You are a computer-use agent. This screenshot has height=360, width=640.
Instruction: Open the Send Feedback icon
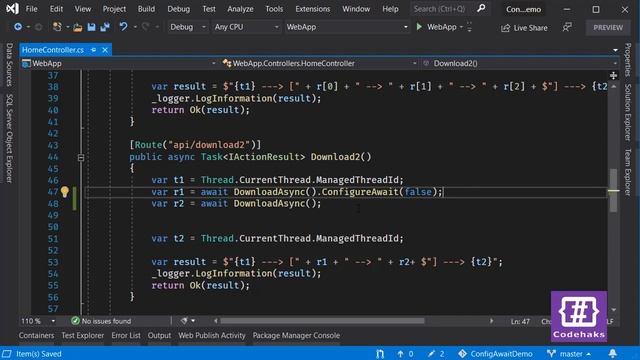pos(567,27)
